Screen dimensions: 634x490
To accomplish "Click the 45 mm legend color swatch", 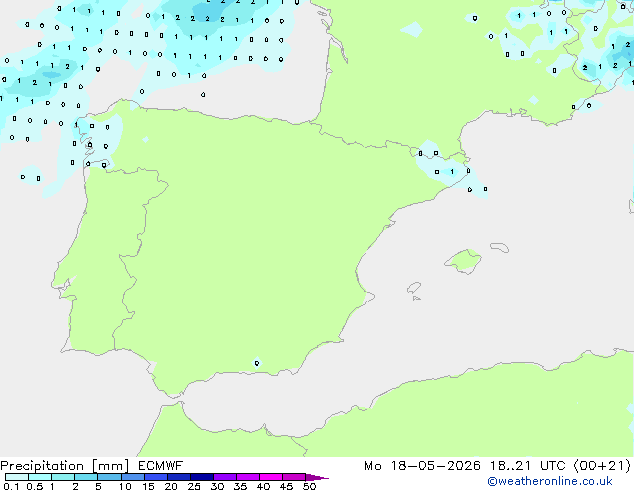I will [294, 477].
